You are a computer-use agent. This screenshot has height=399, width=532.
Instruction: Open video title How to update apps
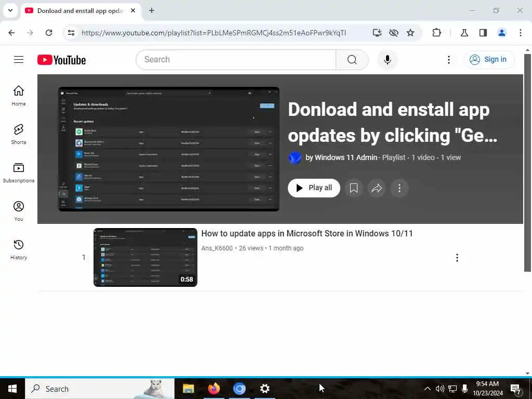coord(307,234)
